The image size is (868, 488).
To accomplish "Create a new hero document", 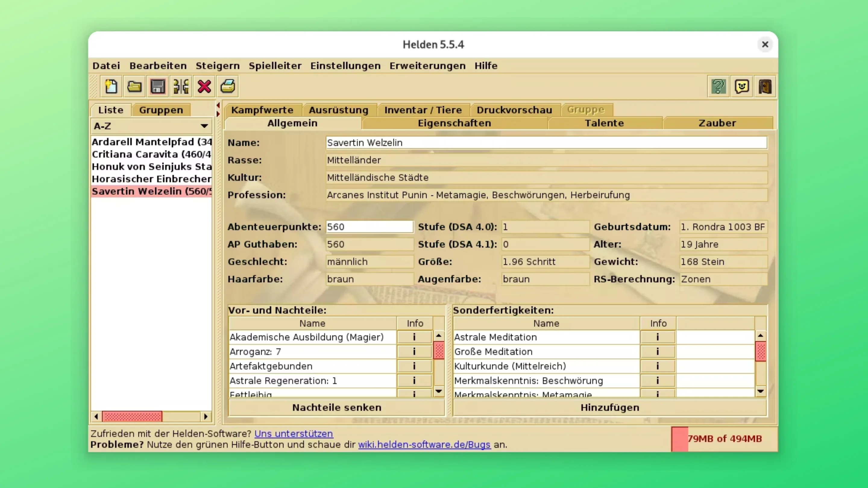I will click(x=111, y=86).
